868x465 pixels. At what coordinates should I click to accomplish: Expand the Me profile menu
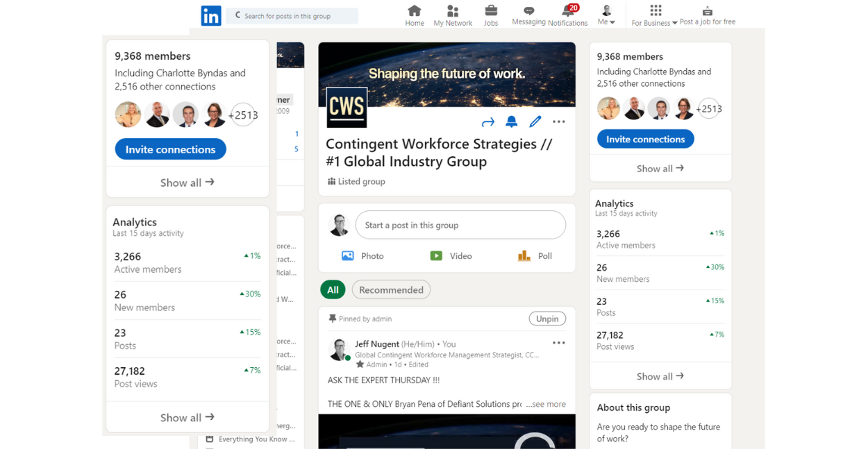606,15
